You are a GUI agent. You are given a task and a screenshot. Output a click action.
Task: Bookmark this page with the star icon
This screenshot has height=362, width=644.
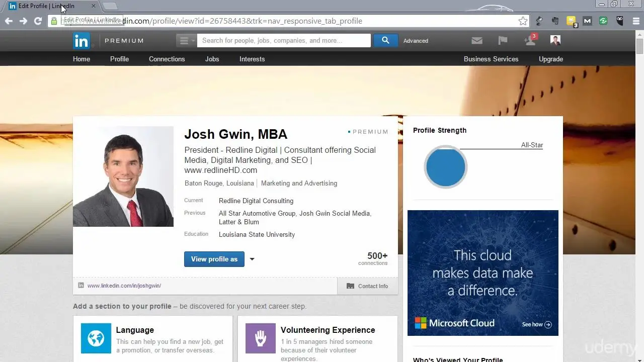[x=523, y=21]
